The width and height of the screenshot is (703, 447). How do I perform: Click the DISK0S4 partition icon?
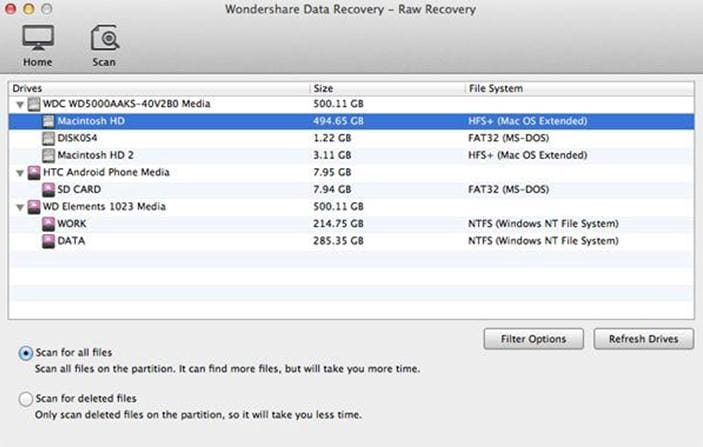click(49, 138)
